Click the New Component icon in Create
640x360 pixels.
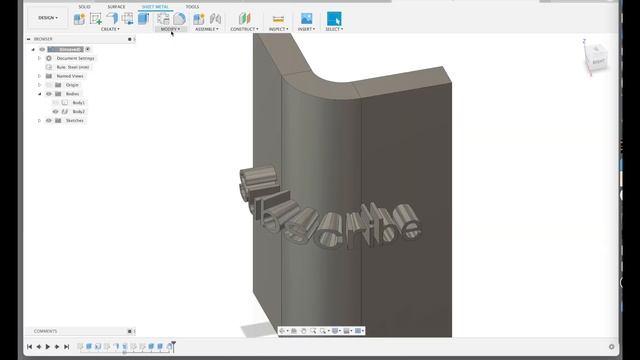click(x=79, y=19)
